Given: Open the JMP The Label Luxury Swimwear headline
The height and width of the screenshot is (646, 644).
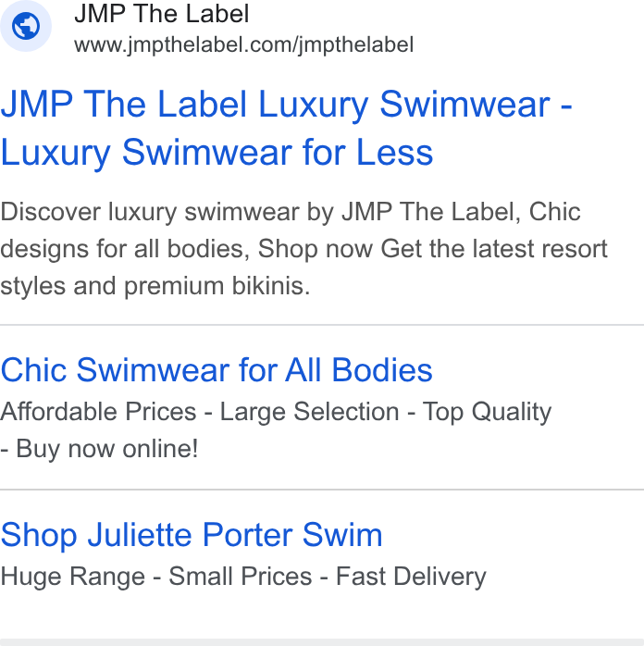Looking at the screenshot, I should pyautogui.click(x=287, y=105).
